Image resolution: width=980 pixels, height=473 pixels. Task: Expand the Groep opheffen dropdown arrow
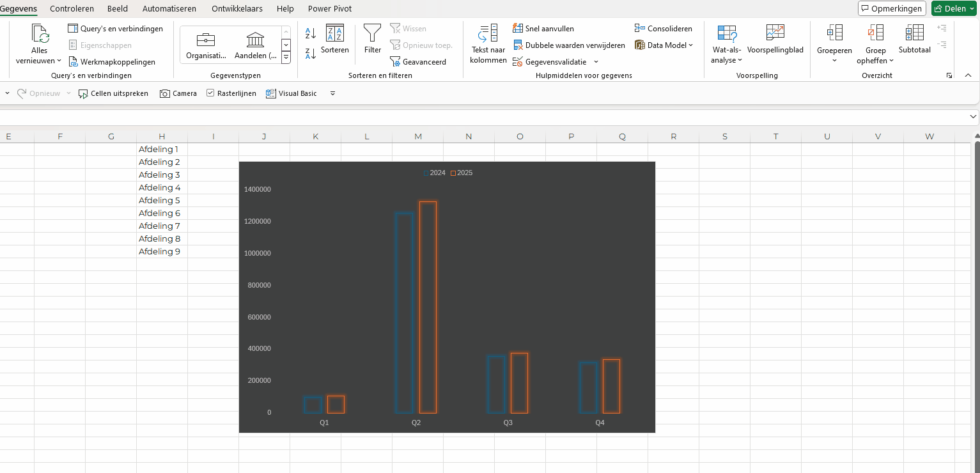tap(891, 61)
